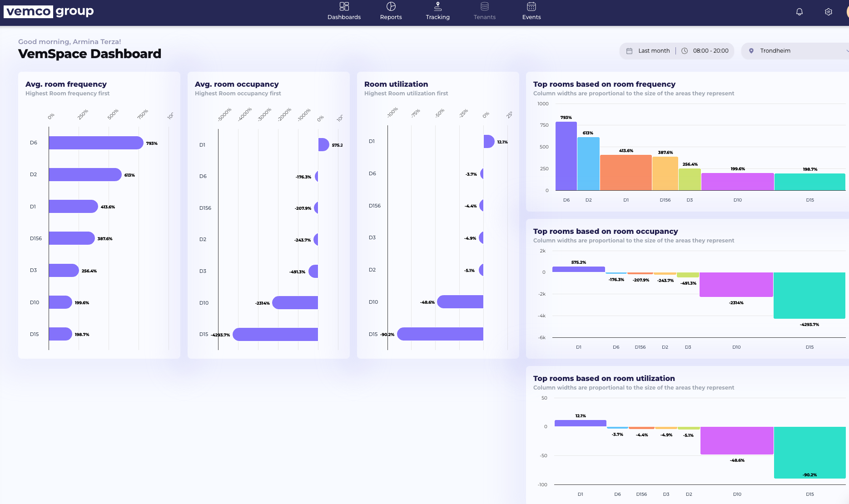Open Dashboards using the grid icon
This screenshot has height=504, width=849.
coord(344,7)
